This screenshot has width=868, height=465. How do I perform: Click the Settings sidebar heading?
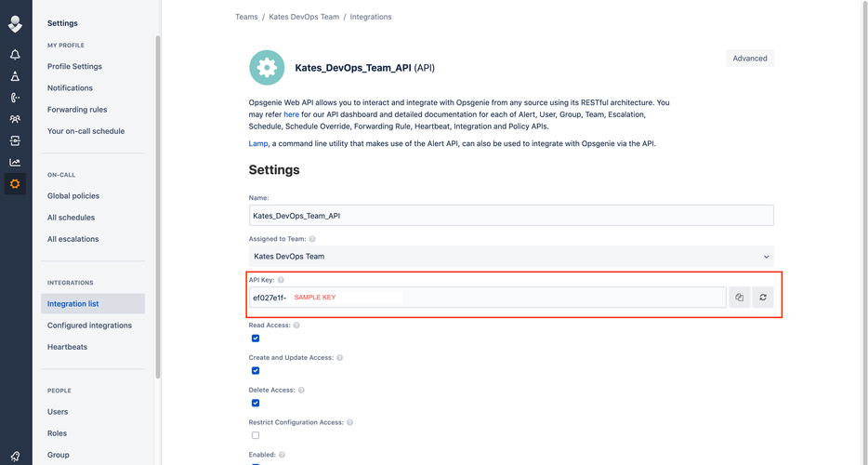pyautogui.click(x=62, y=23)
